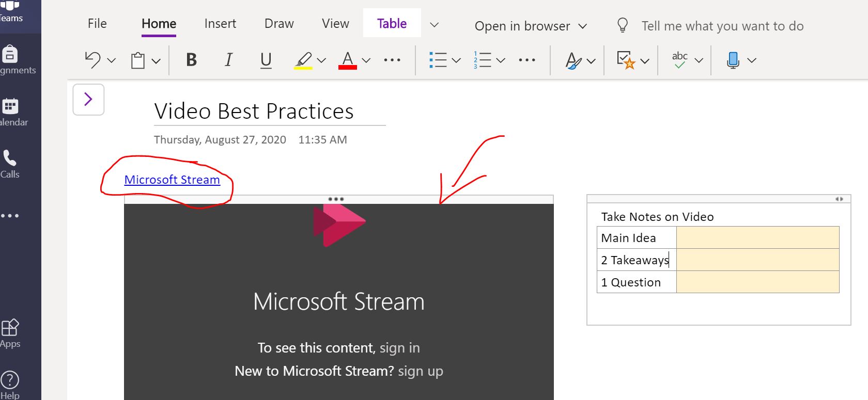The width and height of the screenshot is (868, 400).
Task: Switch to the Table tab
Action: click(392, 23)
